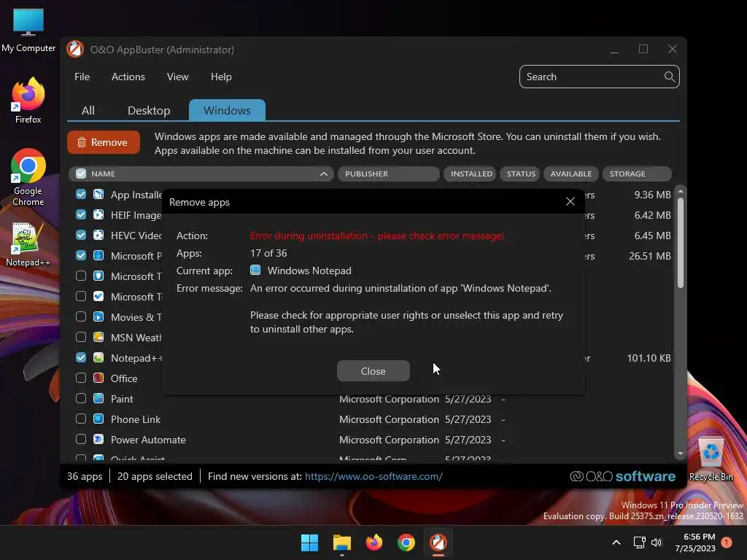This screenshot has width=747, height=560.
Task: Click the search magnifier icon
Action: click(670, 77)
